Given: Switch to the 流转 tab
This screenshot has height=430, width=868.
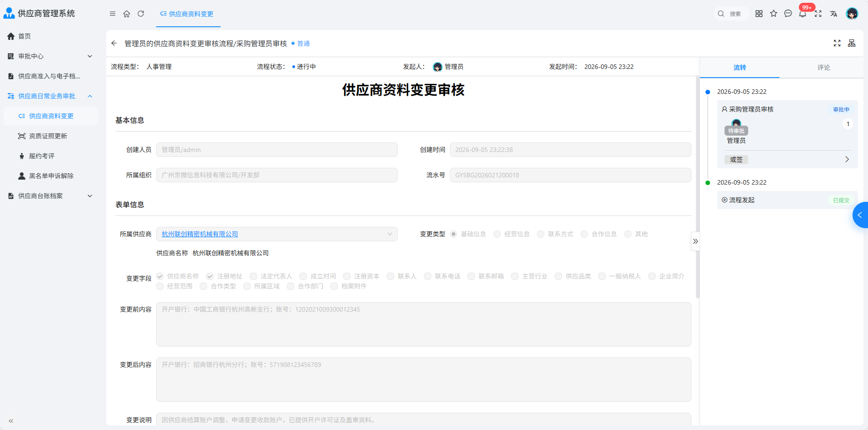Looking at the screenshot, I should [740, 68].
